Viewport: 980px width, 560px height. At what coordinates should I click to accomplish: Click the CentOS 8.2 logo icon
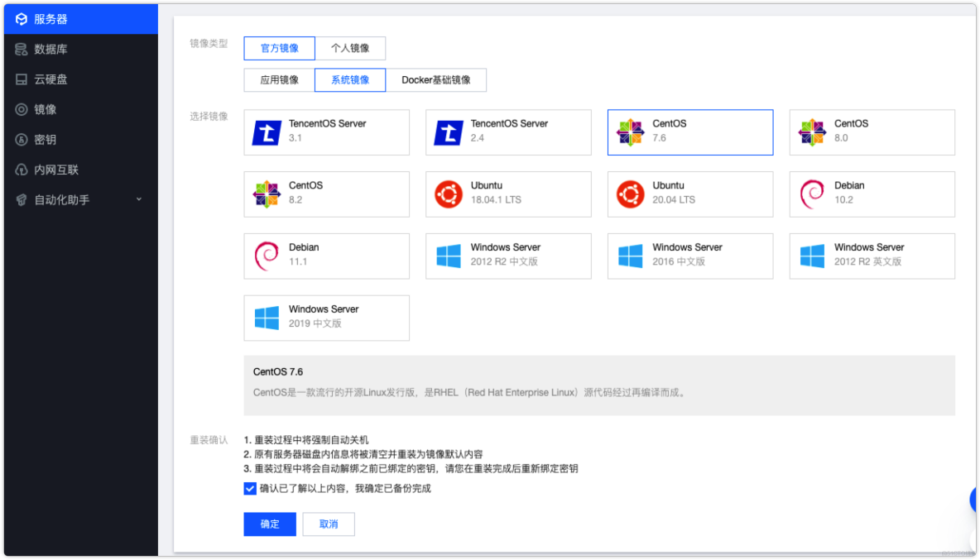pos(267,194)
